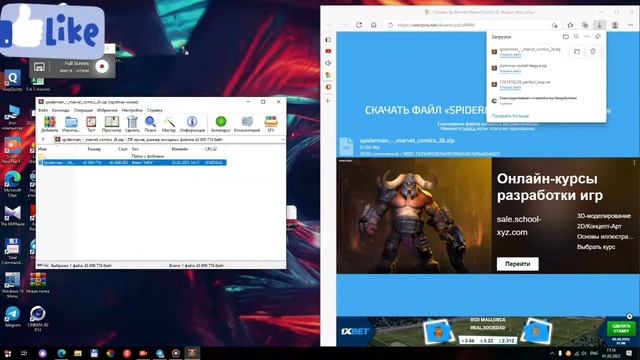
Task: Toggle the Edge downloads toolbar button
Action: pyautogui.click(x=600, y=25)
